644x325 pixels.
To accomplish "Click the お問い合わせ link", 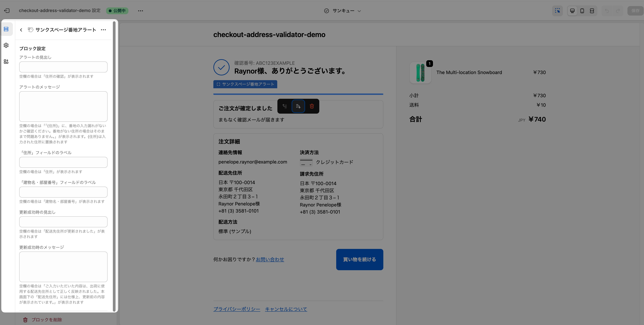I will pyautogui.click(x=270, y=259).
